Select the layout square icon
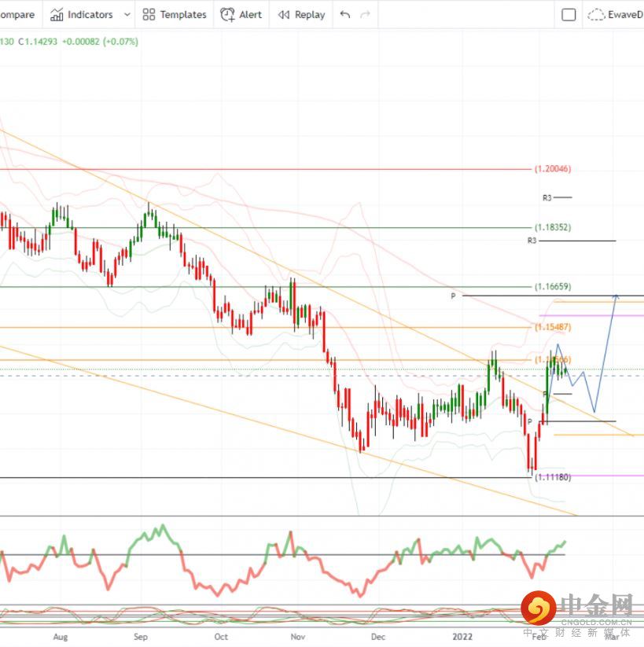Viewport: 644px width, 647px height. (569, 15)
